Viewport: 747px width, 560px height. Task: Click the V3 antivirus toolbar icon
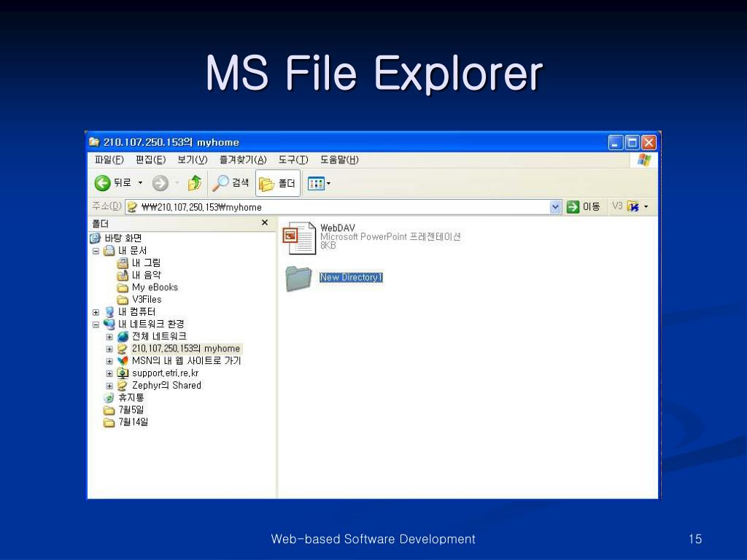pyautogui.click(x=632, y=206)
